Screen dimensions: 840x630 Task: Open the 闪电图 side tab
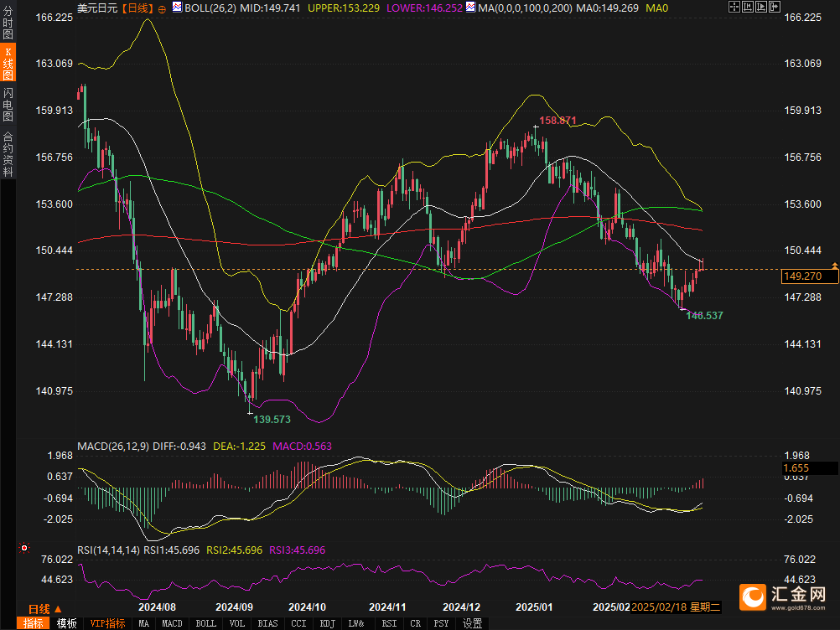[8, 105]
